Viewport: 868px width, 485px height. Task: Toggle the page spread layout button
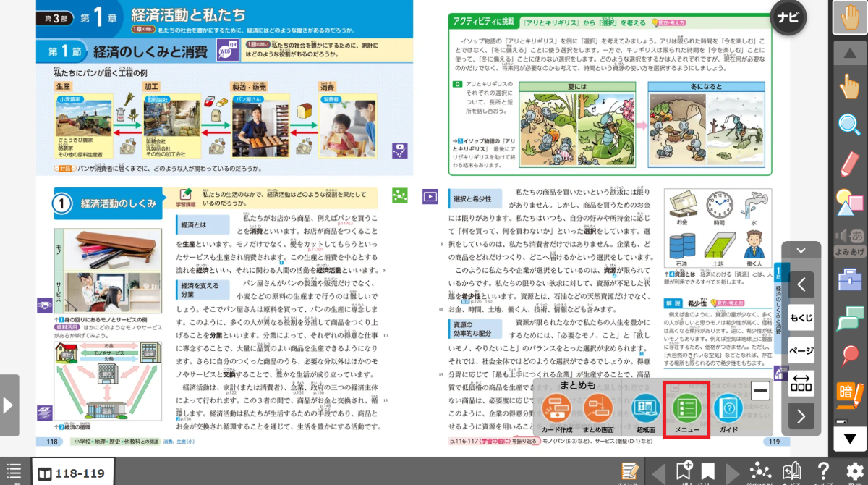[x=801, y=382]
